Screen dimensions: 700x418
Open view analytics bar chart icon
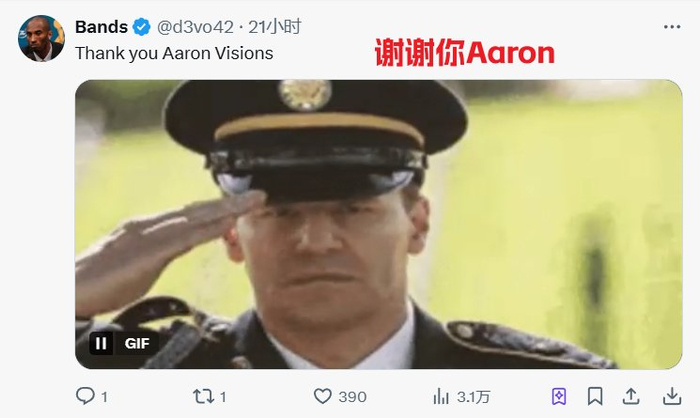click(441, 396)
